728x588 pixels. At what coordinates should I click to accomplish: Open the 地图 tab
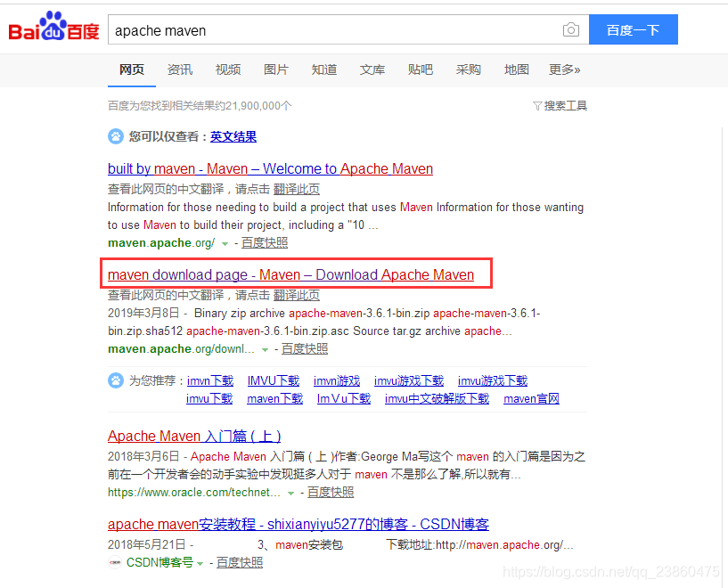pyautogui.click(x=516, y=69)
